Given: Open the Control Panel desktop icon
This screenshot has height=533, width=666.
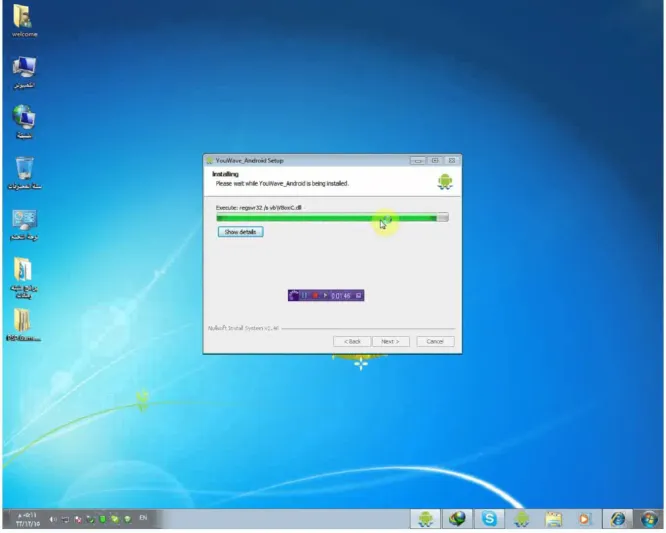Looking at the screenshot, I should point(24,220).
